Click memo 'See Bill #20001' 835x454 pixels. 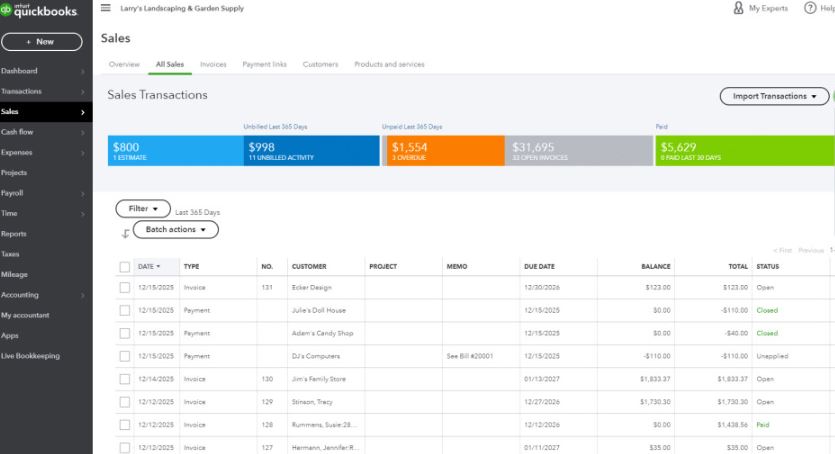point(470,356)
